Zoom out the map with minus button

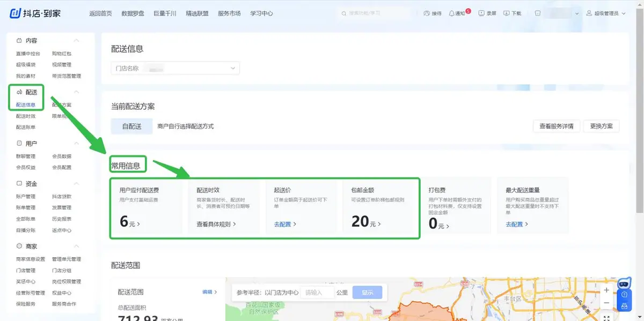[606, 303]
